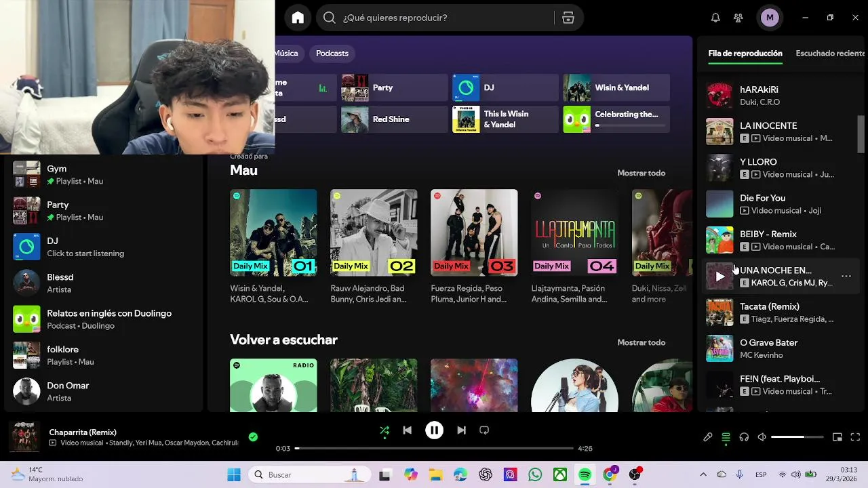The image size is (868, 488).
Task: Click the Chaparrita (Remix) now playing cover
Action: tap(24, 437)
